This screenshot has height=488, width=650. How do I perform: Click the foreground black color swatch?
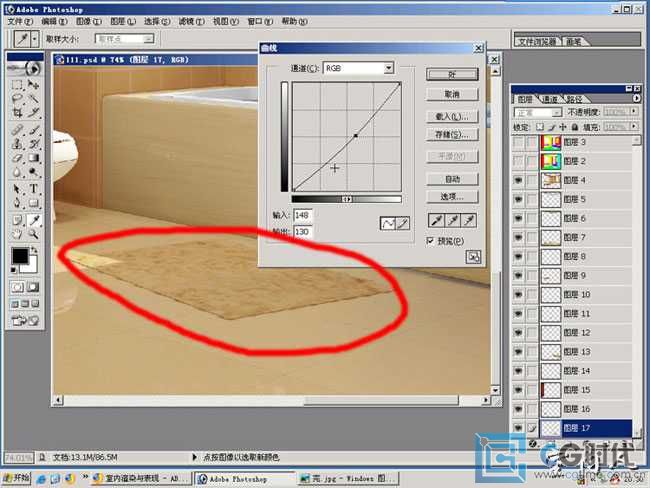[19, 256]
